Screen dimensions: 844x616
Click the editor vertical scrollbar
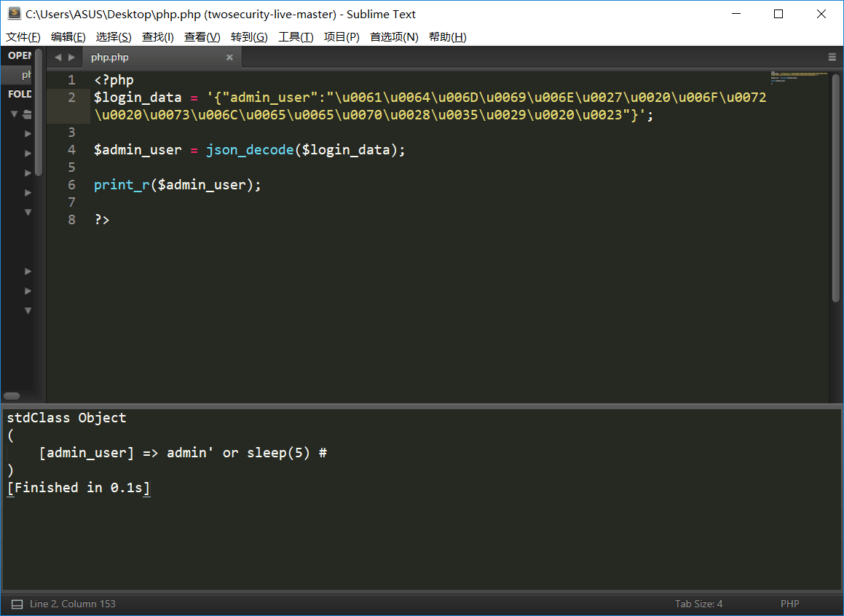(x=836, y=188)
